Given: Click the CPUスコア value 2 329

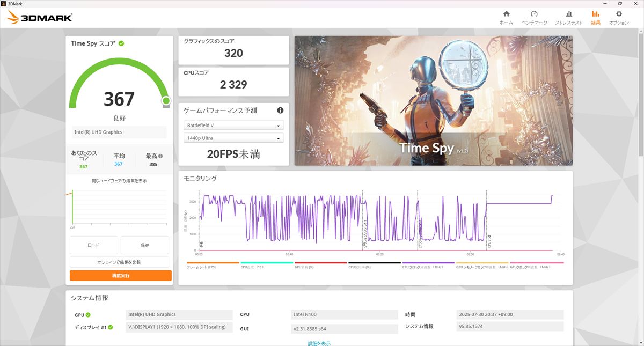Looking at the screenshot, I should click(233, 84).
